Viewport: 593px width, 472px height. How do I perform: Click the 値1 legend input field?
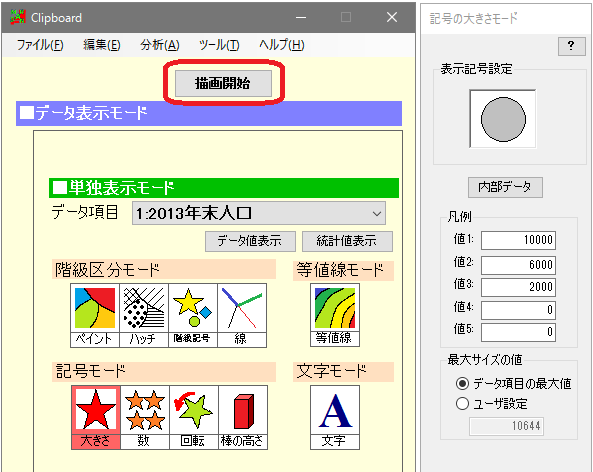518,240
